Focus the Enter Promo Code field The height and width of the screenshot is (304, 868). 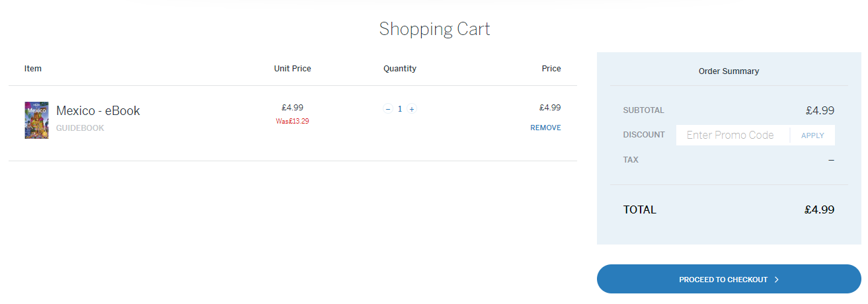point(730,135)
